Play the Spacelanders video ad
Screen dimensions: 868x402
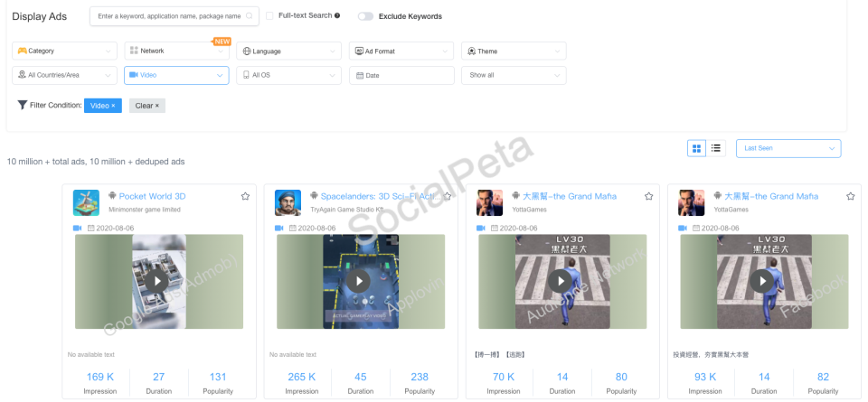[x=359, y=282]
